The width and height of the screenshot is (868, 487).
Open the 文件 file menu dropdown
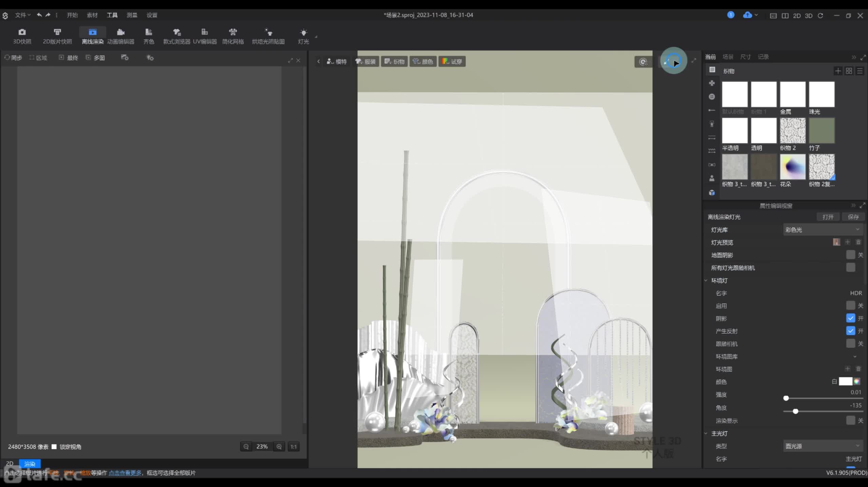[x=23, y=15]
